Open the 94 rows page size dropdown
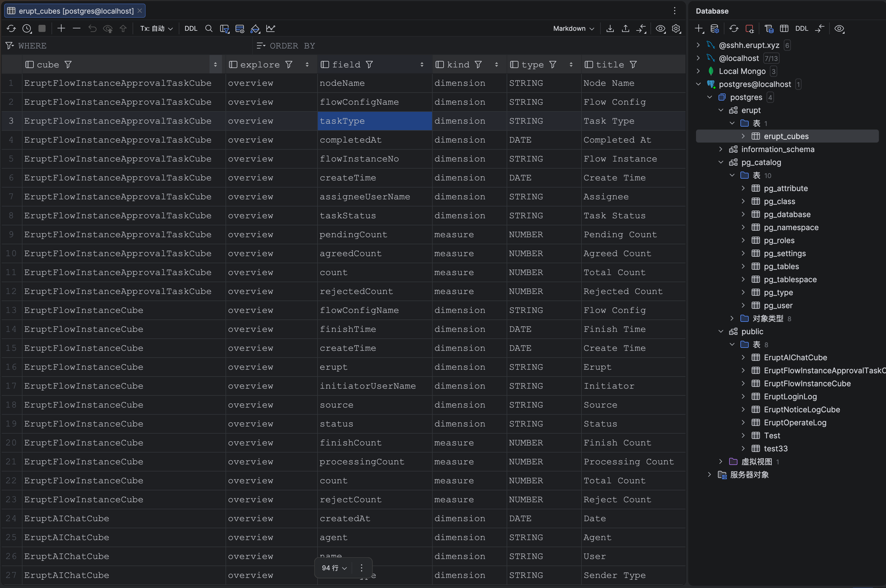Screen dimensions: 886x588 tap(334, 568)
